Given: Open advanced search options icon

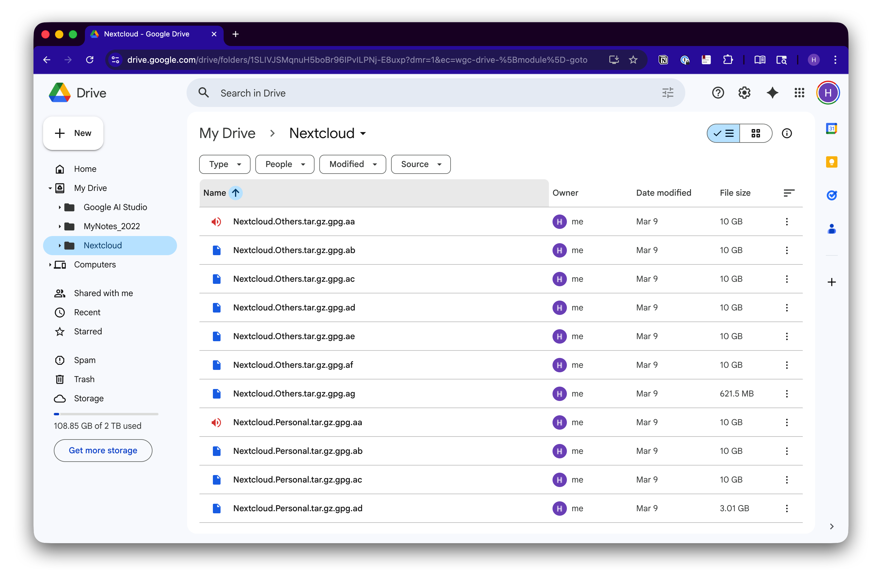Looking at the screenshot, I should point(667,93).
